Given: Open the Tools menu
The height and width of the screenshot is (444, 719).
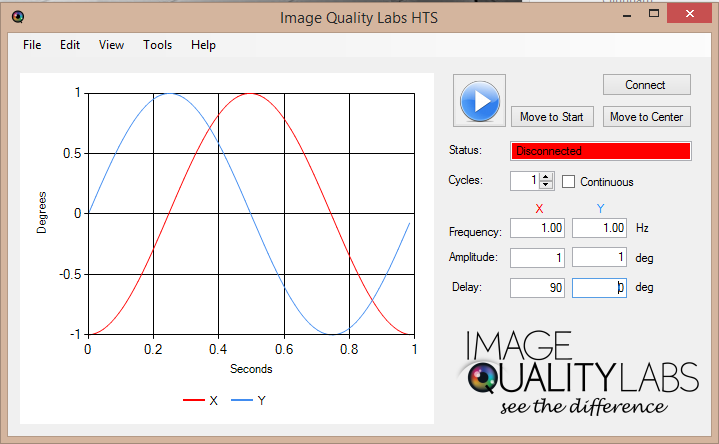Looking at the screenshot, I should point(157,45).
